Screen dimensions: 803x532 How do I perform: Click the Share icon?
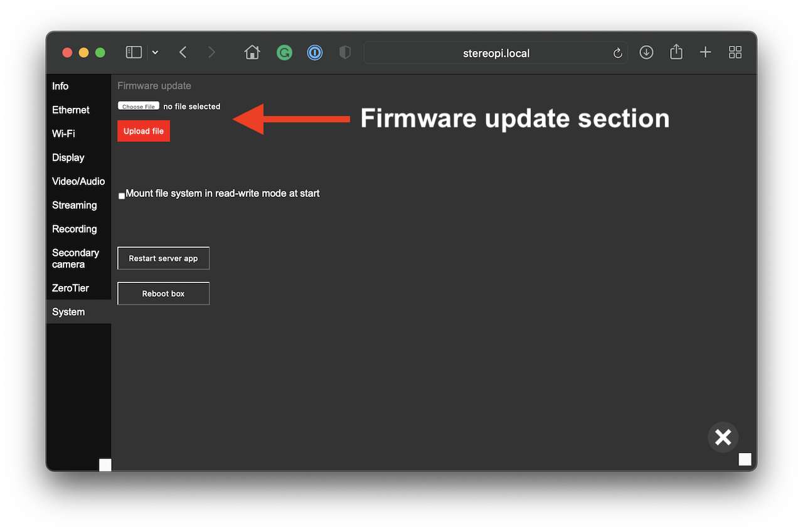[676, 52]
